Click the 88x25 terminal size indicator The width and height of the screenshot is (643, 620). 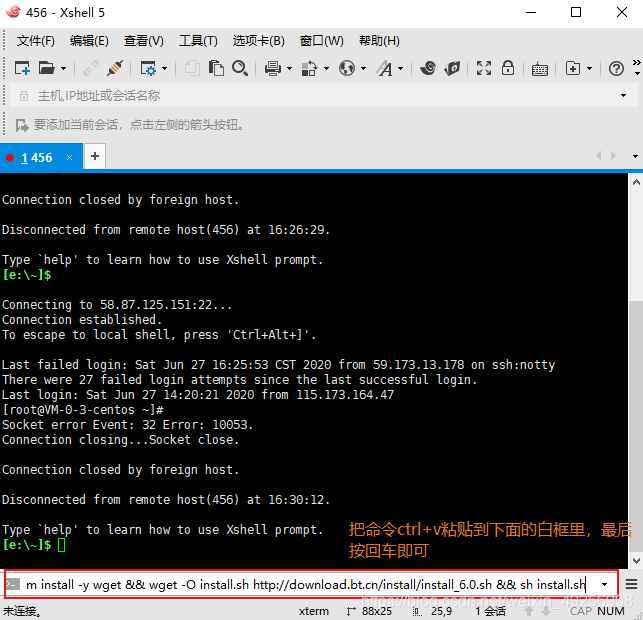376,611
